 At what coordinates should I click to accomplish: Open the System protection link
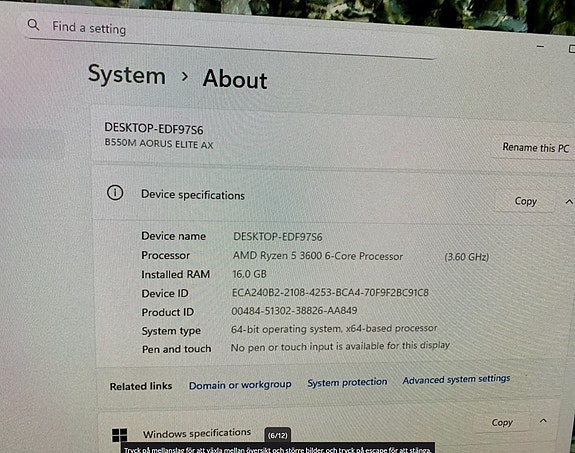point(347,383)
